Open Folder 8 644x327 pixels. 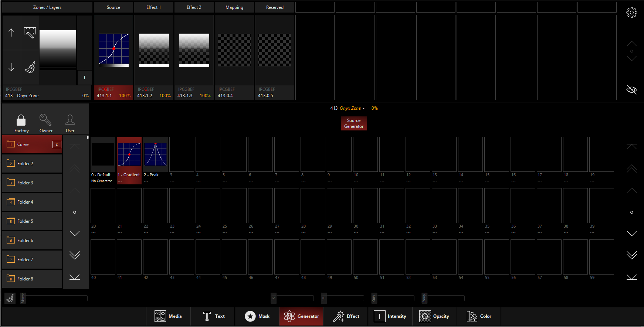32,279
